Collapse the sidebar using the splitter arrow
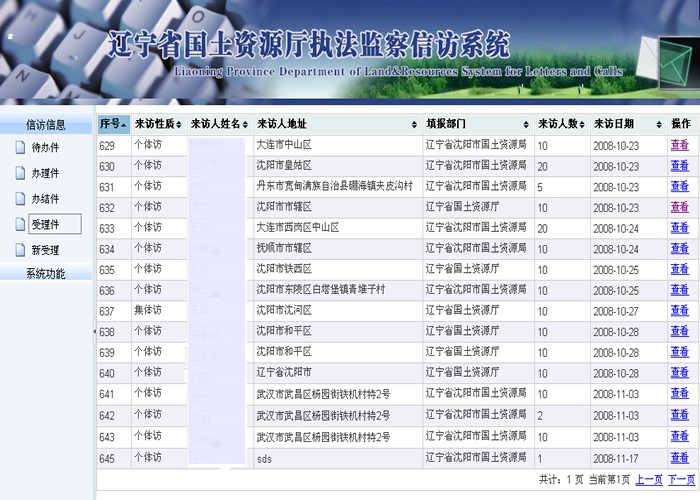This screenshot has width=700, height=500. pos(94,331)
